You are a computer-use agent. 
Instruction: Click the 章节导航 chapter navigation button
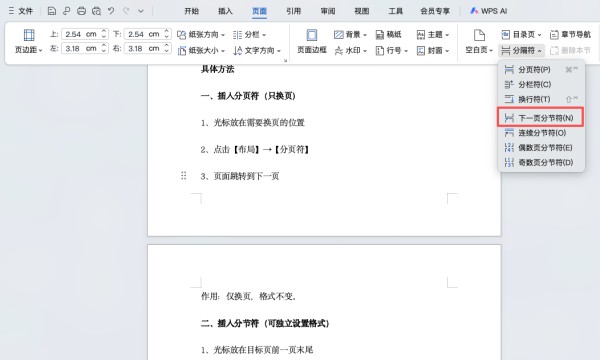pos(570,35)
